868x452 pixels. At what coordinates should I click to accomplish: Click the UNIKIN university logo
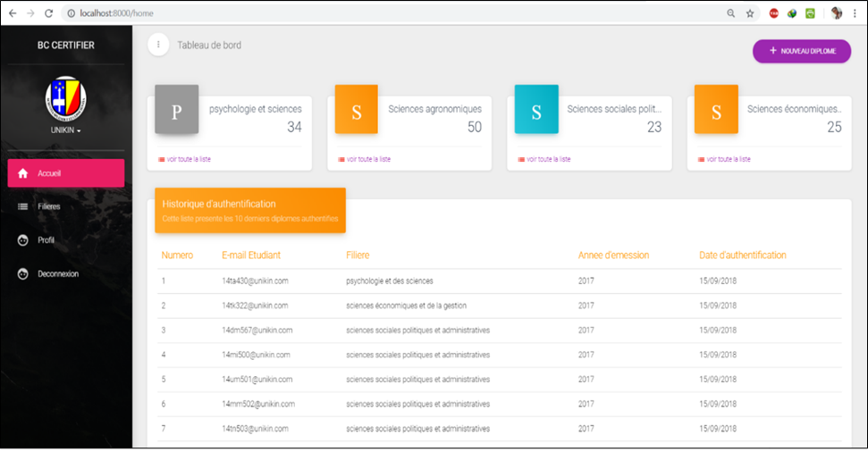coord(65,97)
